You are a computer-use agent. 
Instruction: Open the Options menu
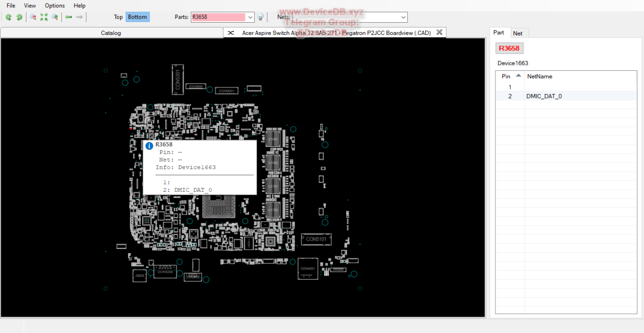[x=55, y=5]
